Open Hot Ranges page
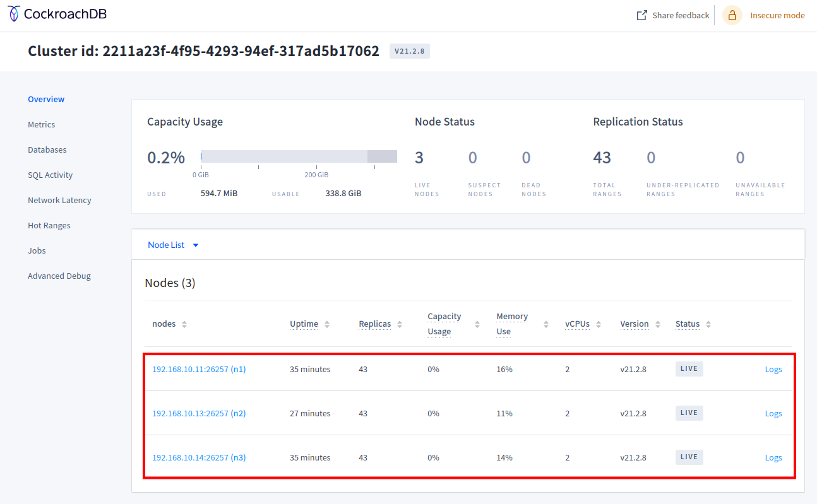This screenshot has width=817, height=504. click(x=49, y=225)
